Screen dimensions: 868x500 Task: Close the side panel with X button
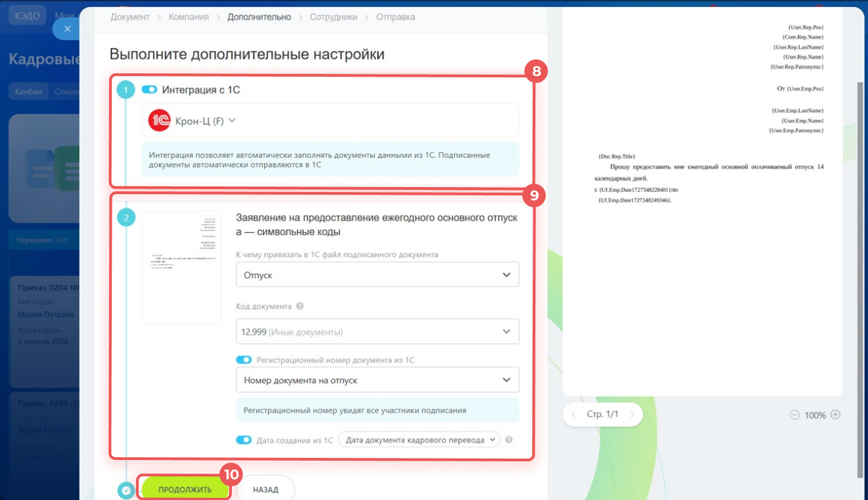pos(67,28)
